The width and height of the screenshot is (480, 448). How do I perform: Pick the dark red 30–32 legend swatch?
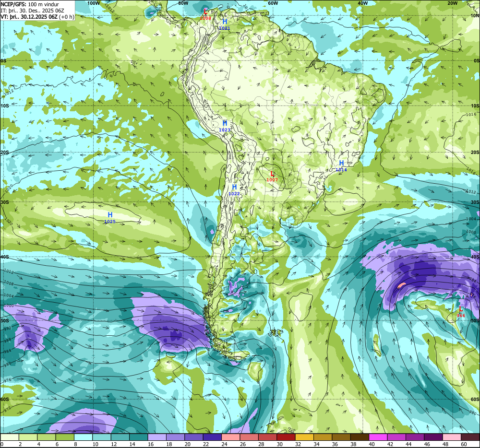point(286,437)
